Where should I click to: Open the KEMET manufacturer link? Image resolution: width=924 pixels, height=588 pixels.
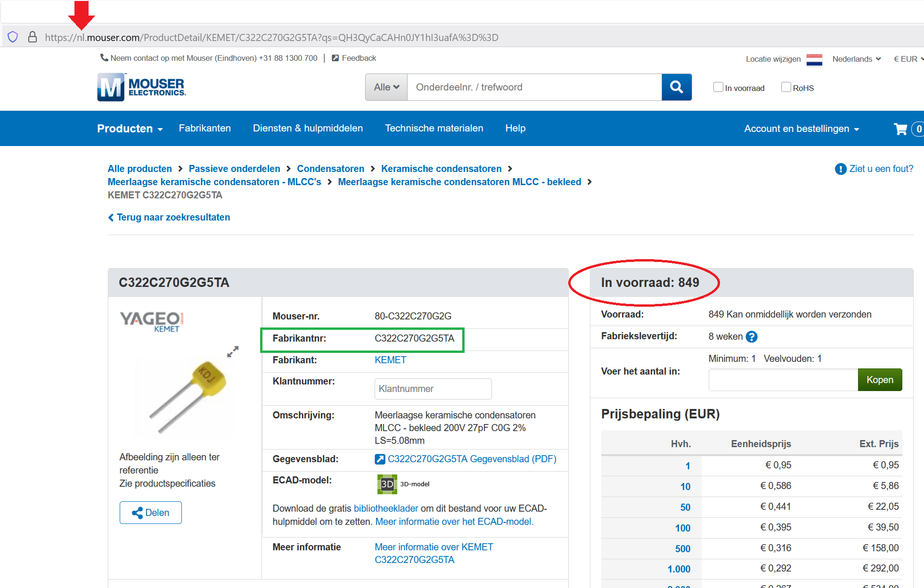(x=390, y=360)
